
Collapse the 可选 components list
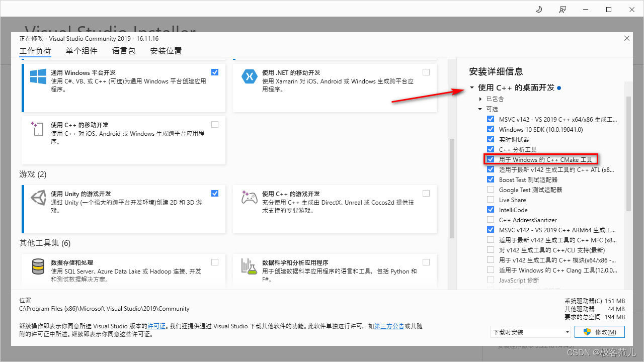click(x=480, y=109)
